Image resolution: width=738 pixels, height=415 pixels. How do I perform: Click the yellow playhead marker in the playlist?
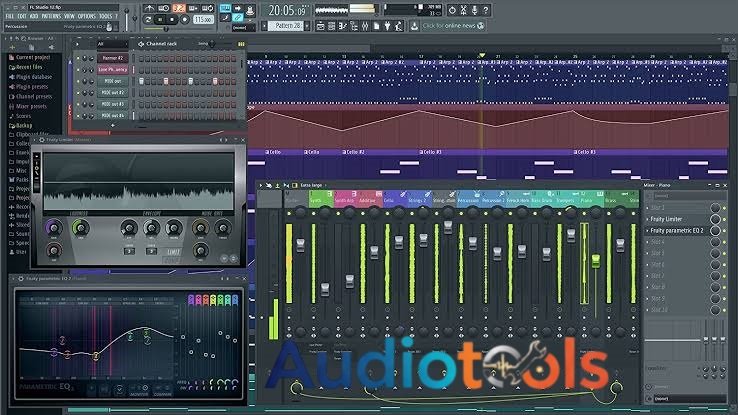[482, 56]
